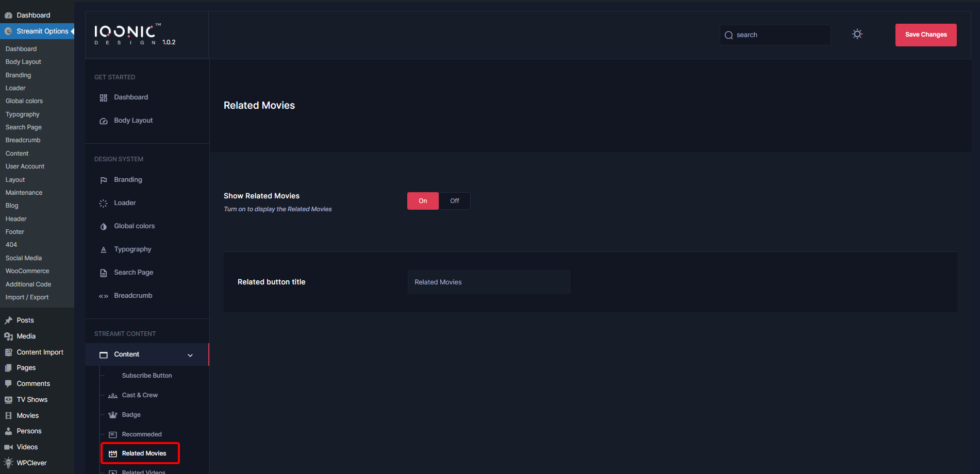
Task: Click the Streamit Options menu icon
Action: (x=8, y=31)
